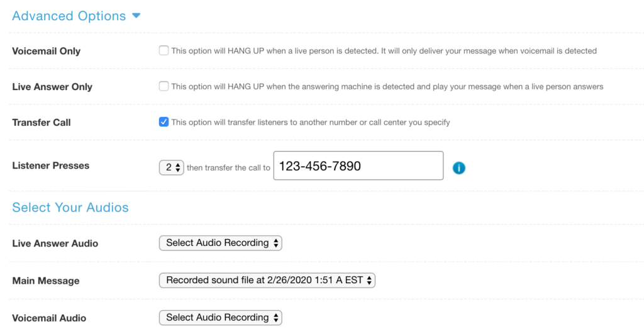Open the Listener Presses digit dropdown
644x336 pixels.
pyautogui.click(x=171, y=167)
